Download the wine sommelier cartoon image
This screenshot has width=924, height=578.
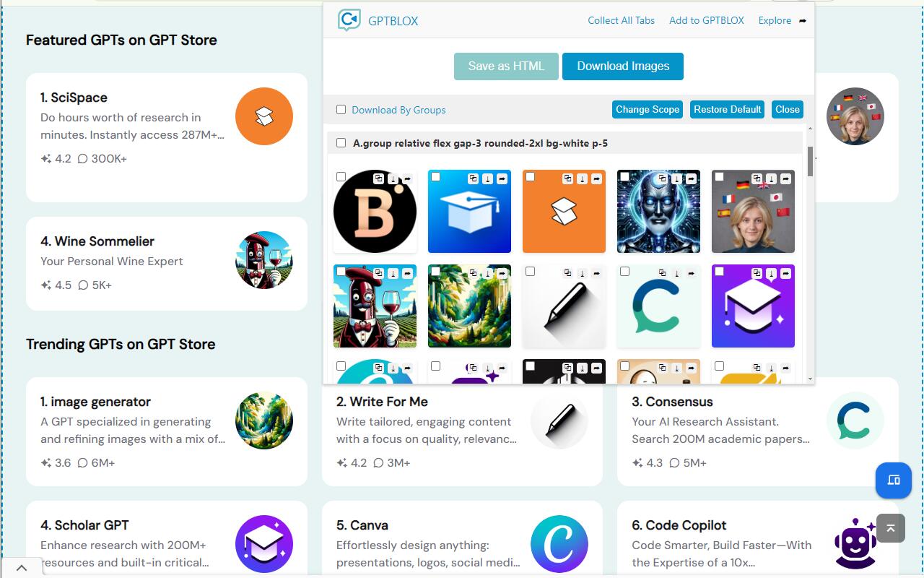point(393,273)
